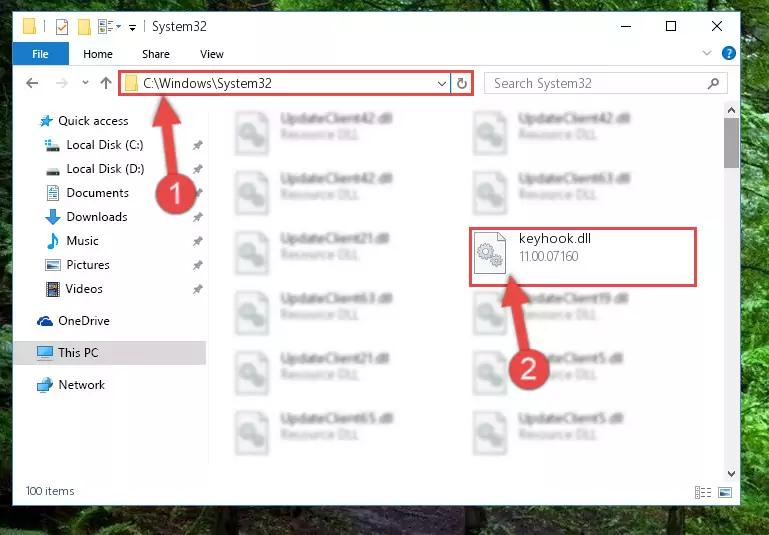Select Network in navigation pane
The image size is (769, 535).
click(x=81, y=384)
